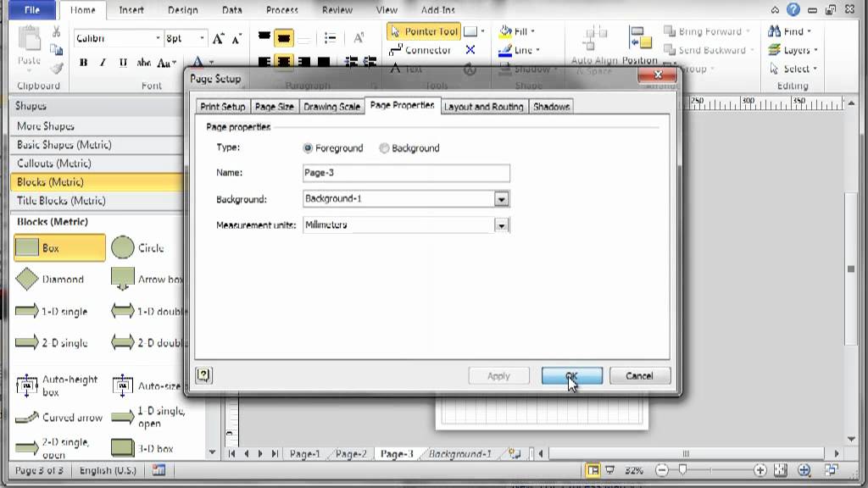
Task: Open the File tab
Action: [x=32, y=10]
